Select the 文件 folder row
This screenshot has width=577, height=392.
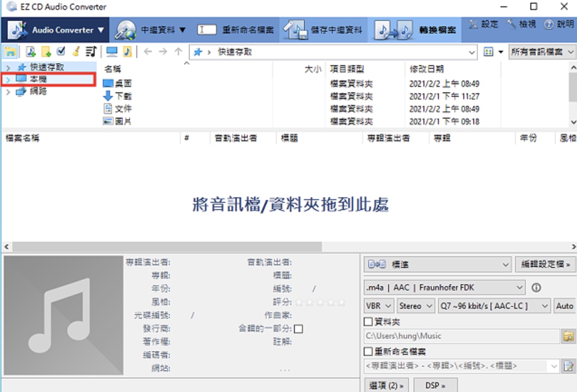[118, 109]
